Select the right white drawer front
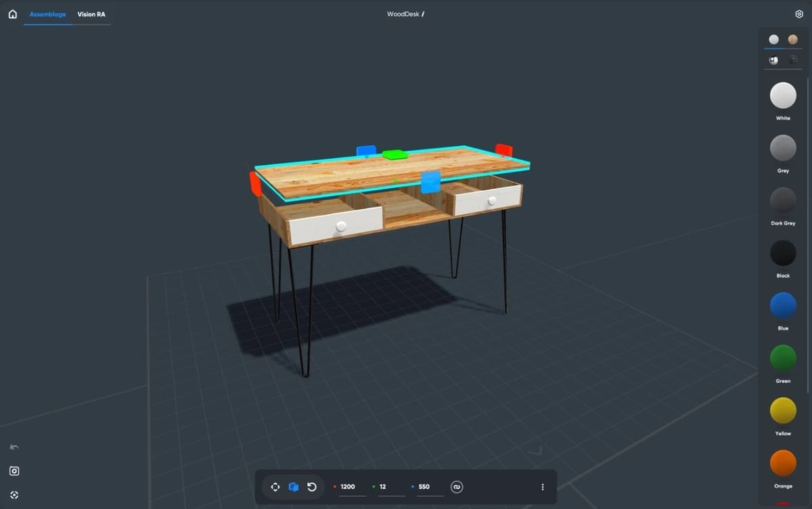Screen dimensions: 812x509 tap(487, 200)
